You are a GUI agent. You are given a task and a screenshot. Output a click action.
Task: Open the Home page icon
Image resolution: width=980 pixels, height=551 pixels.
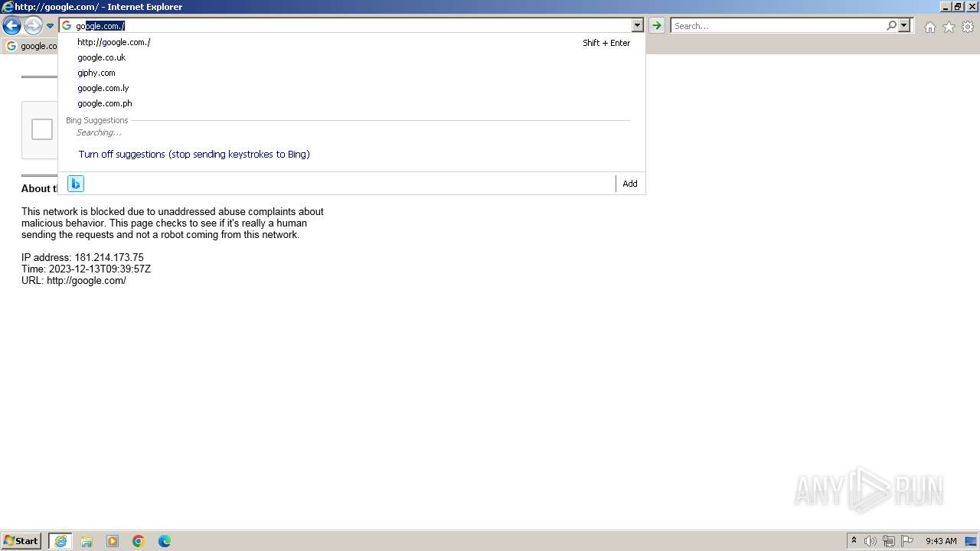(x=929, y=27)
